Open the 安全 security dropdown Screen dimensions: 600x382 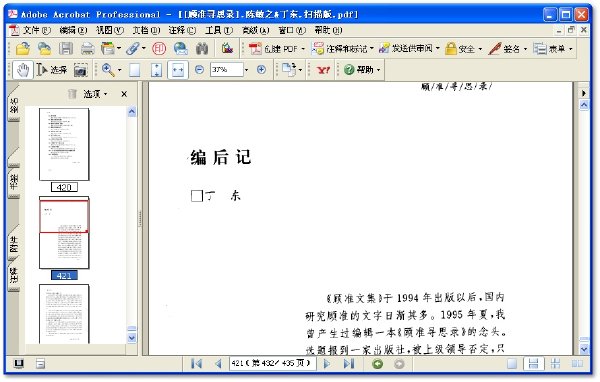(463, 49)
